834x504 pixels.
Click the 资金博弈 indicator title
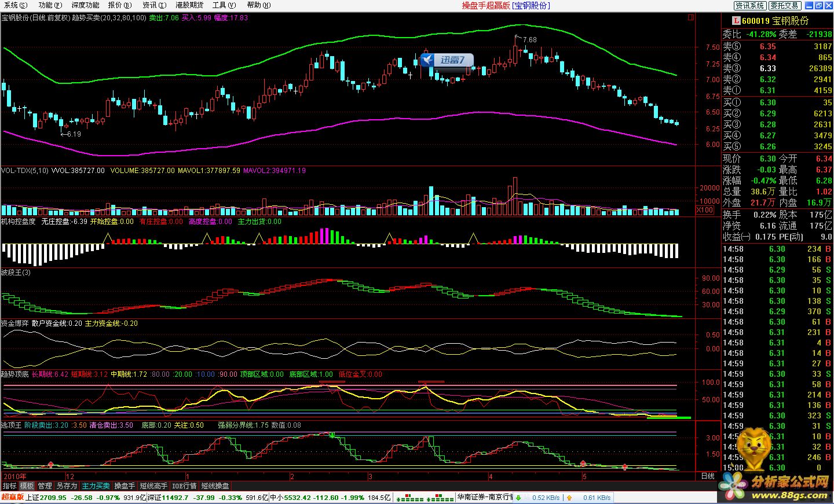click(15, 323)
